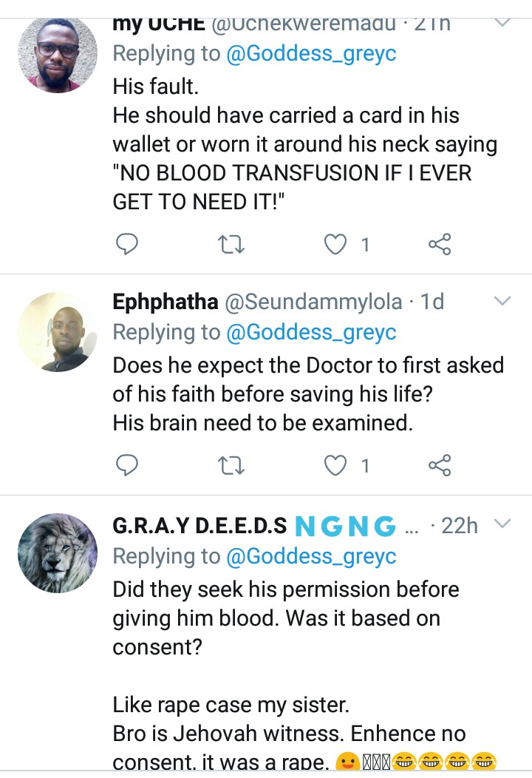Viewport: 532px width, 778px height.
Task: Open my UCHE's profile picture
Action: click(x=57, y=54)
